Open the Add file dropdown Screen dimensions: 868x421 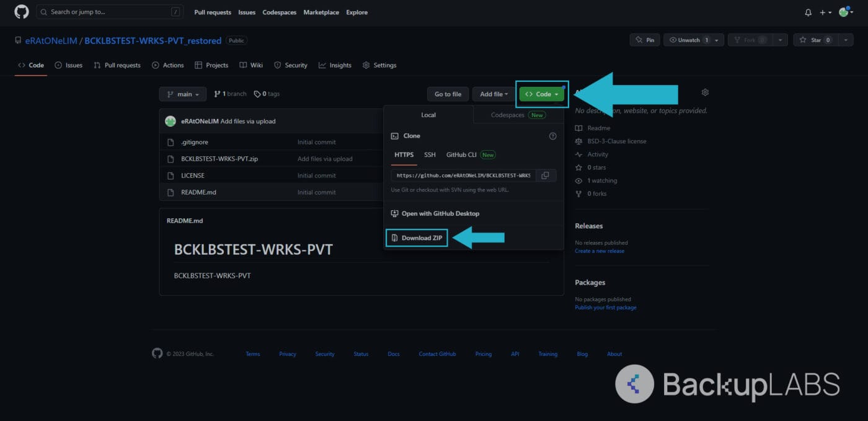pyautogui.click(x=494, y=94)
